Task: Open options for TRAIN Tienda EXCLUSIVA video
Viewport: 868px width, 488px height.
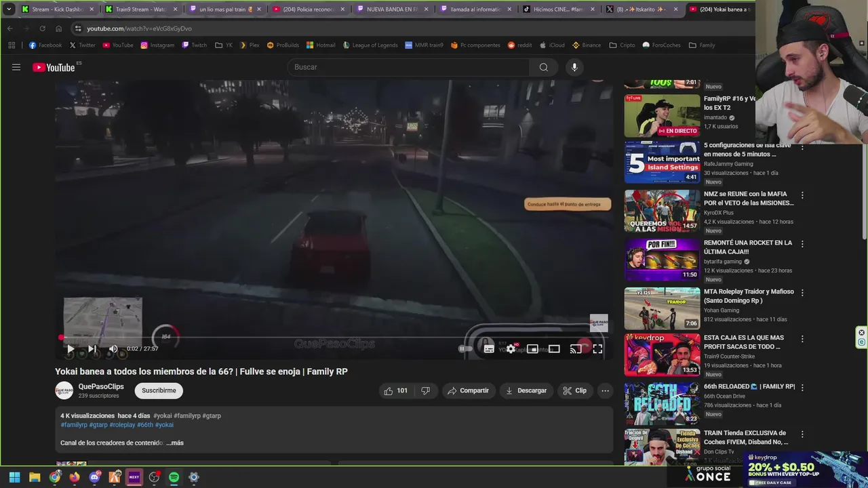Action: click(x=802, y=434)
